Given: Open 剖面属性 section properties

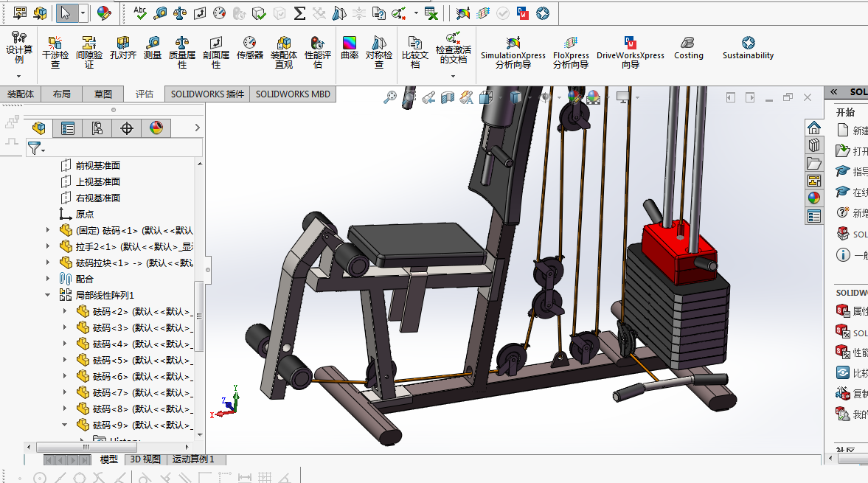Looking at the screenshot, I should pyautogui.click(x=216, y=52).
